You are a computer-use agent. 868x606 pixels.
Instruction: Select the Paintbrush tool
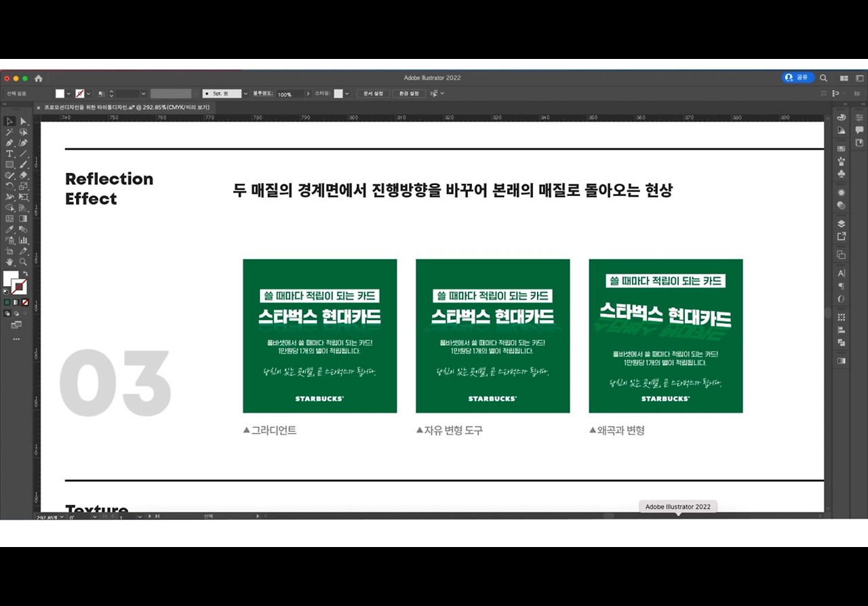[x=23, y=165]
